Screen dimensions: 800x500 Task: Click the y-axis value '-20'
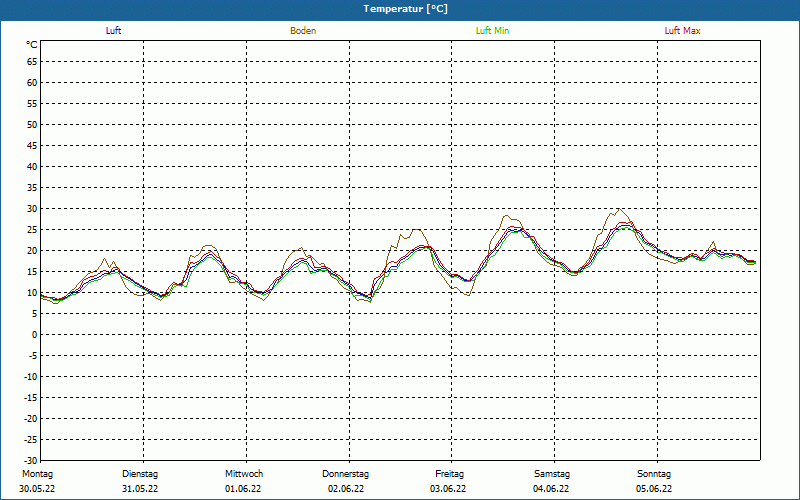click(x=31, y=419)
